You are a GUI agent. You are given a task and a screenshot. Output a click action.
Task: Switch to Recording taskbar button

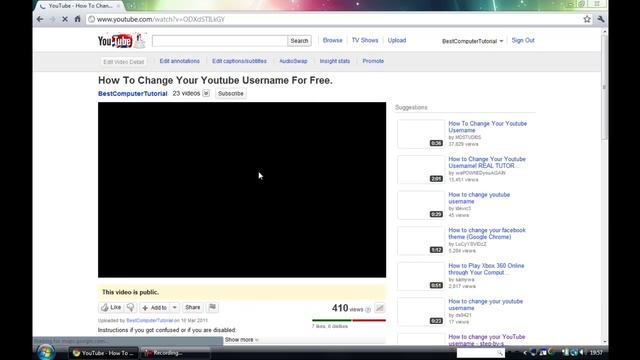pos(176,353)
